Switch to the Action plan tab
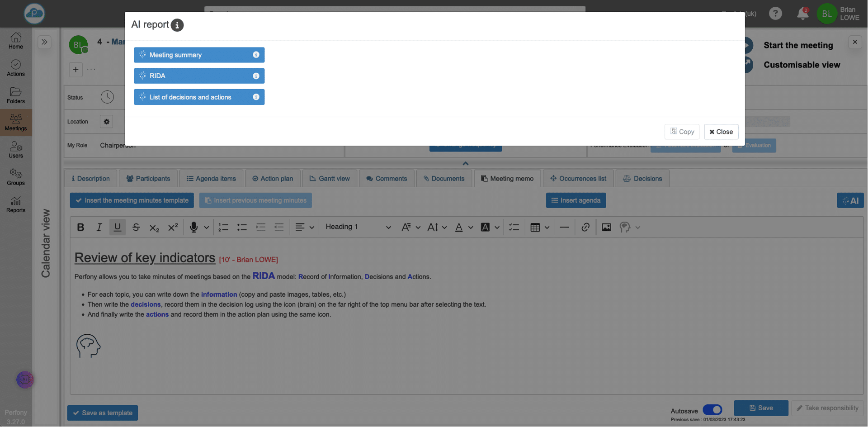This screenshot has width=868, height=427. point(273,179)
